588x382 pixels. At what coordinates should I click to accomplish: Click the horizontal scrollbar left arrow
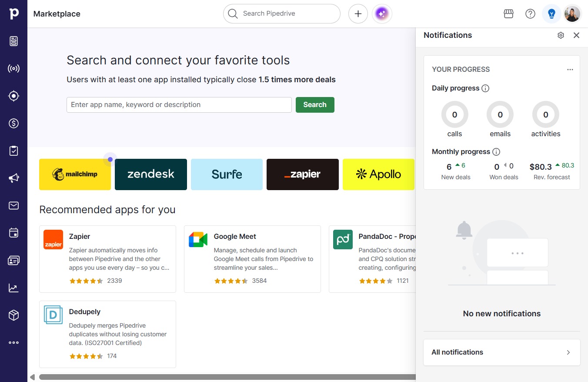coord(32,377)
